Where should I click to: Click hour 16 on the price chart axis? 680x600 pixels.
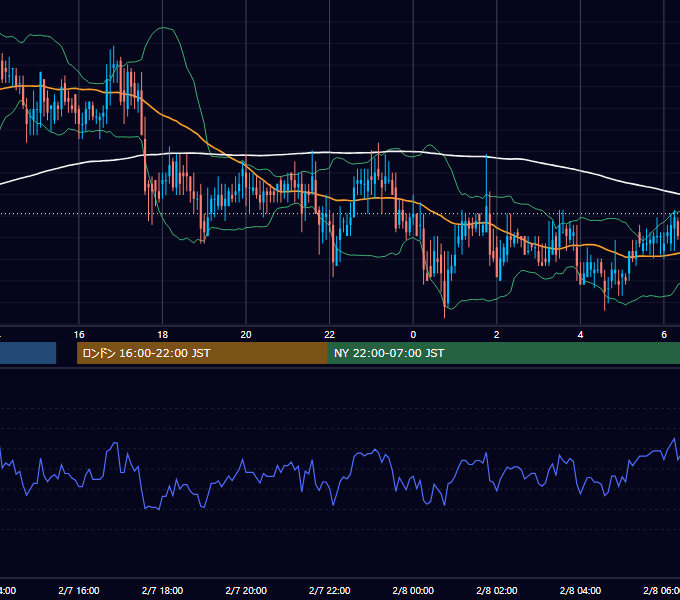point(79,335)
